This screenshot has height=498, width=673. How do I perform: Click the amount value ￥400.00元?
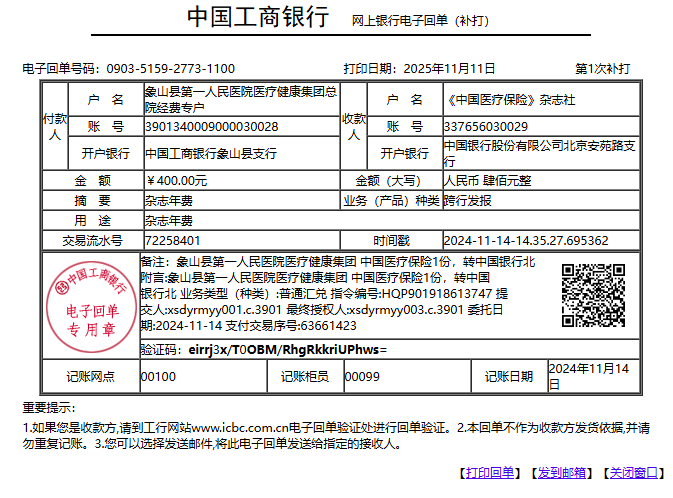[176, 181]
